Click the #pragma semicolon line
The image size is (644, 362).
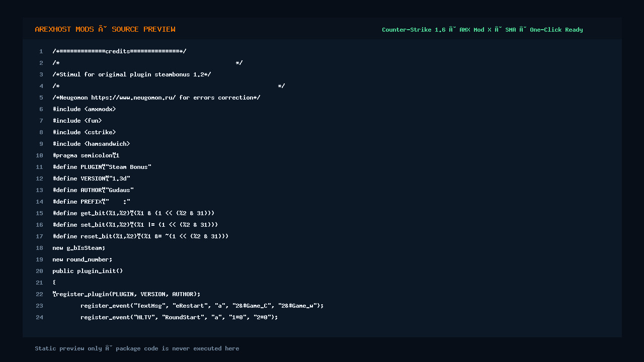pos(86,155)
